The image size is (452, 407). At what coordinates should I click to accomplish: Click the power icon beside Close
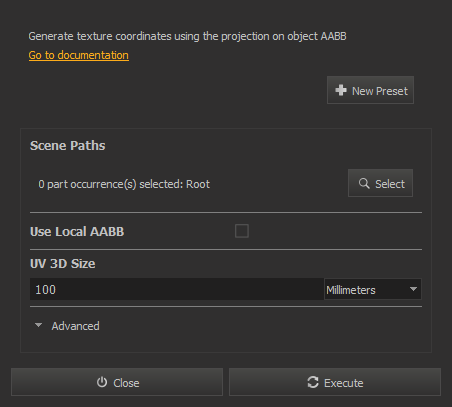click(x=102, y=382)
